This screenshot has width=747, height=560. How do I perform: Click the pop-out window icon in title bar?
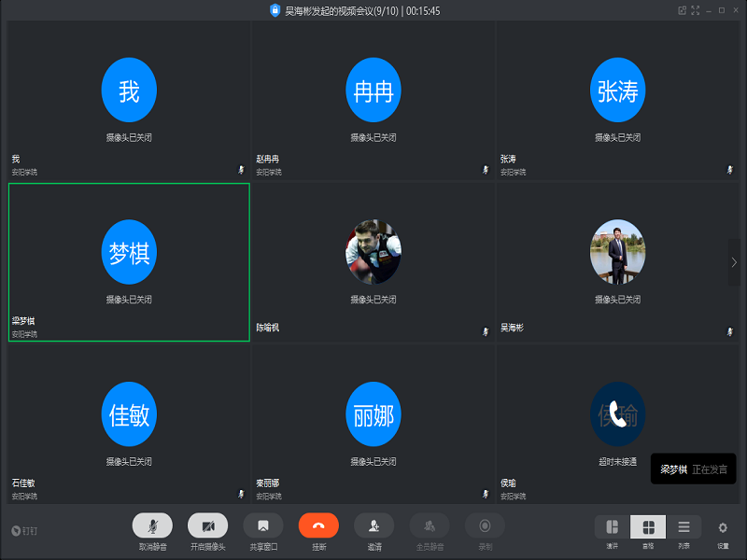(682, 10)
